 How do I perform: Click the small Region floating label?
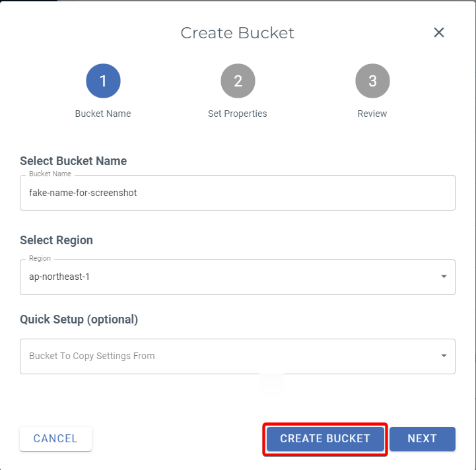(x=40, y=259)
